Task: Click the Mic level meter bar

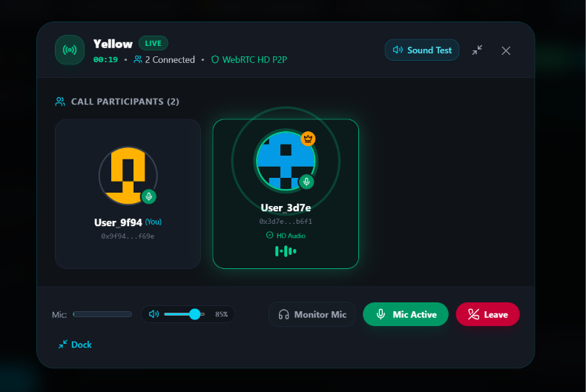Action: coord(102,314)
